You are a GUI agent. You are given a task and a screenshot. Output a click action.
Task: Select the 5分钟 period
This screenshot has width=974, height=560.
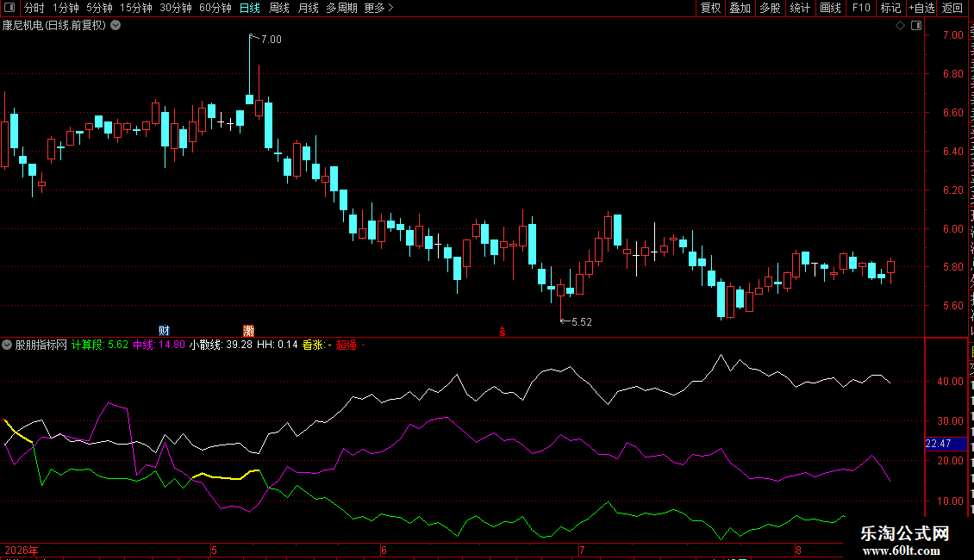[99, 8]
